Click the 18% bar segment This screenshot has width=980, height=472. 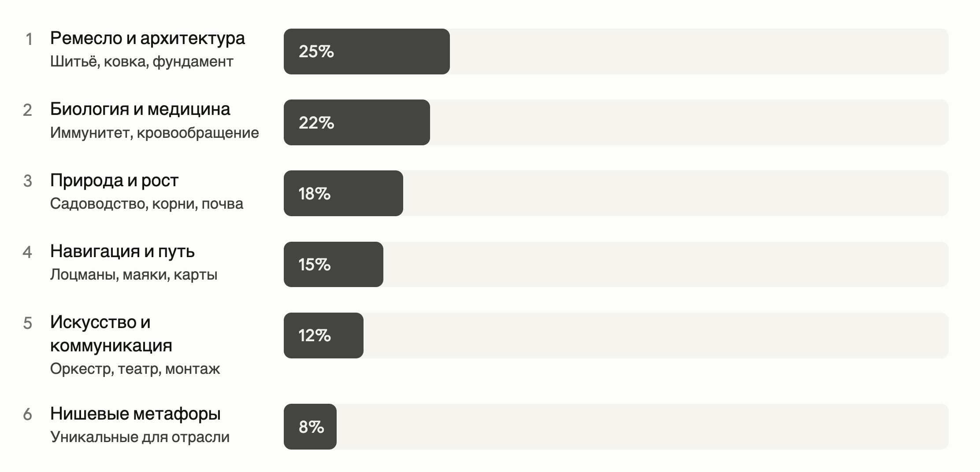pos(343,193)
